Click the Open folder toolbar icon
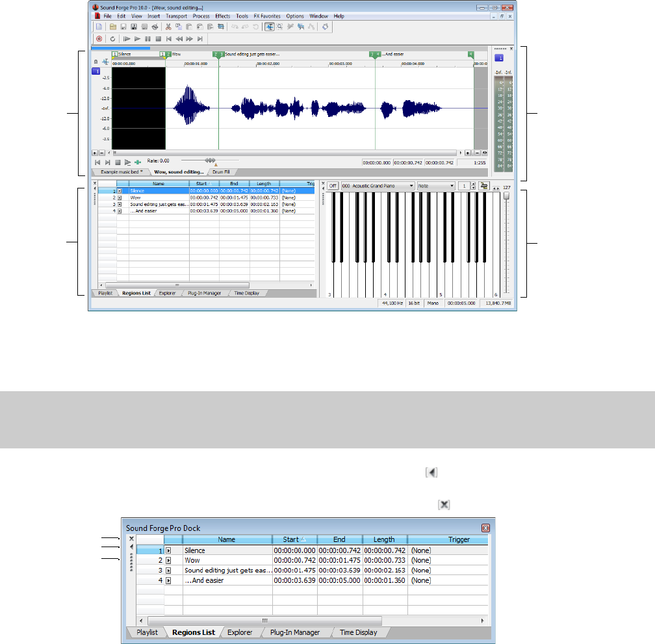 click(x=113, y=27)
